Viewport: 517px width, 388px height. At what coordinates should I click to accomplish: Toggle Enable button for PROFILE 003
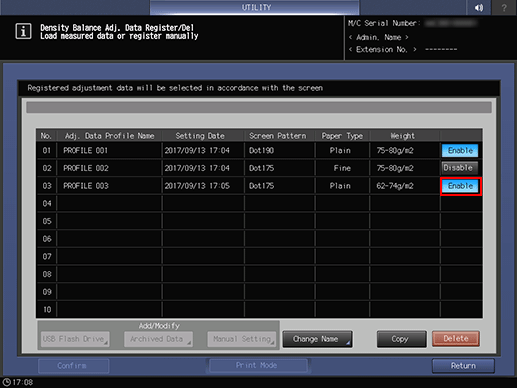pyautogui.click(x=461, y=186)
